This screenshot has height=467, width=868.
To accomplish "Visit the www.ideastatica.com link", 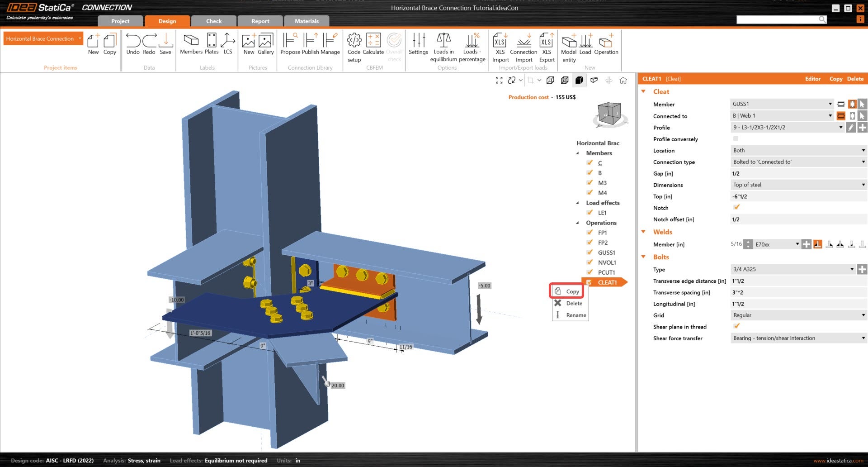I will 838,461.
